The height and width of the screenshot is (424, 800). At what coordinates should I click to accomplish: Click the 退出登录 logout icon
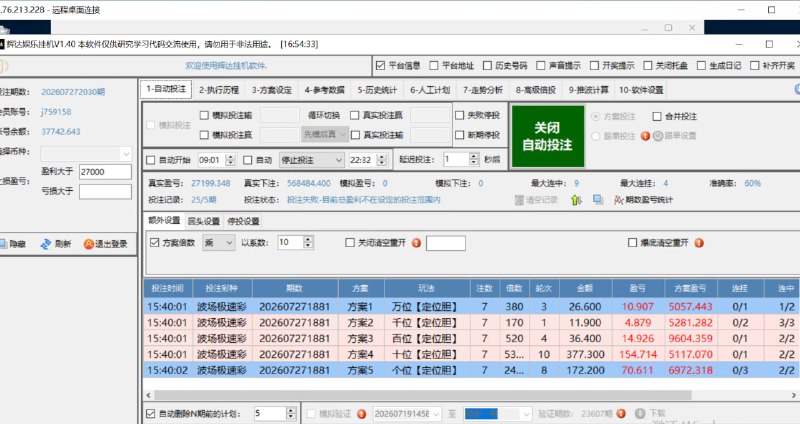pos(89,244)
